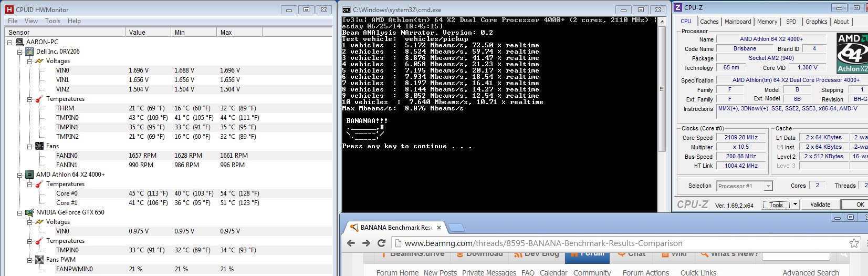Click the AMD Athlon CPU chip icon
The height and width of the screenshot is (276, 868).
pos(29,175)
